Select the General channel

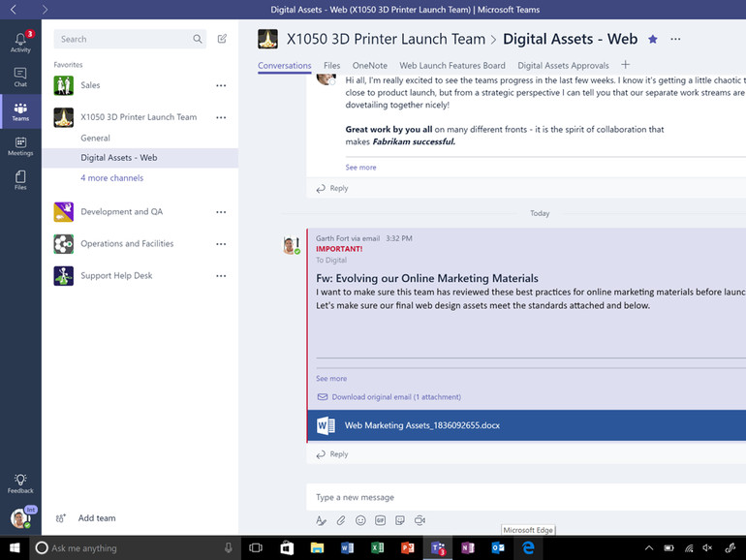(95, 138)
